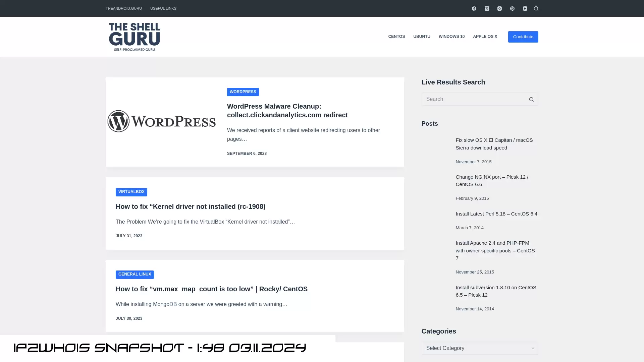Image resolution: width=644 pixels, height=362 pixels.
Task: Go to the WINDOWS 10 menu item
Action: (451, 37)
